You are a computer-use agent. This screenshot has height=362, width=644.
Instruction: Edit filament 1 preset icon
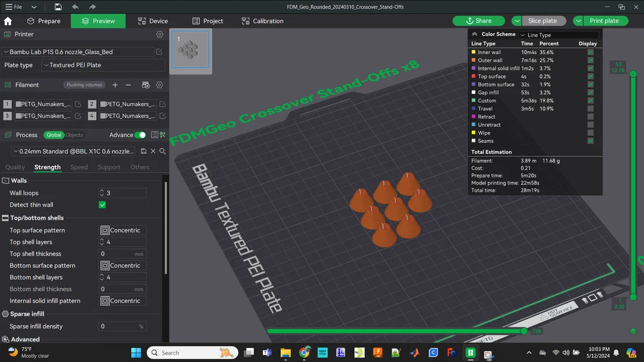pos(78,104)
